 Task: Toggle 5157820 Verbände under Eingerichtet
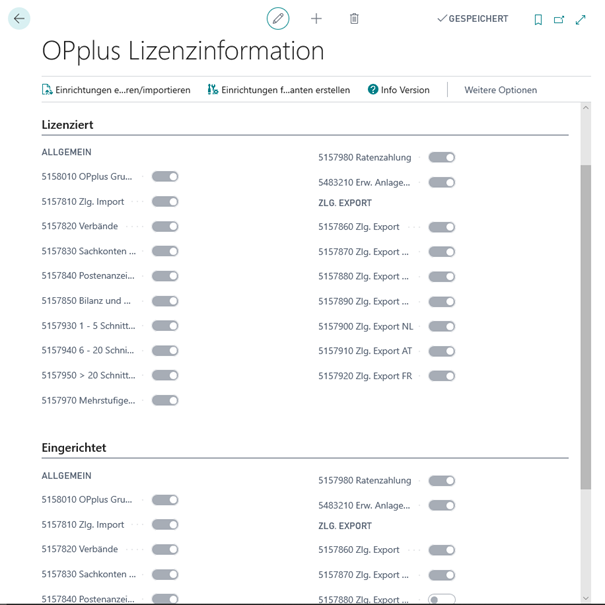pos(165,549)
